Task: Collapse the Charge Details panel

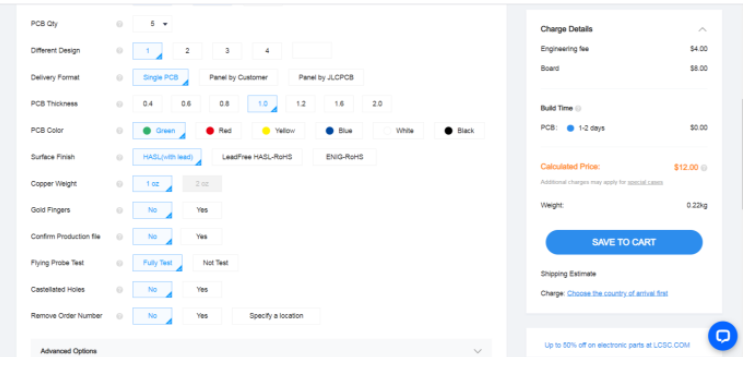Action: [x=702, y=29]
